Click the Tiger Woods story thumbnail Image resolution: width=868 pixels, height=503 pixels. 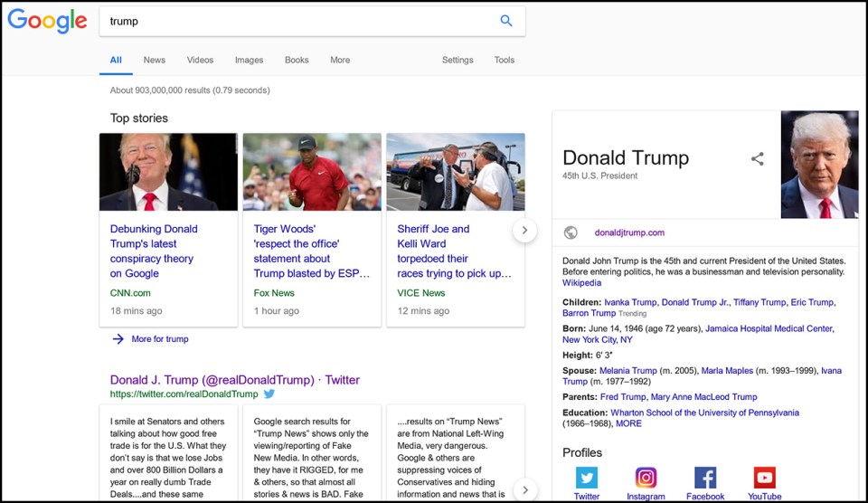(x=312, y=172)
